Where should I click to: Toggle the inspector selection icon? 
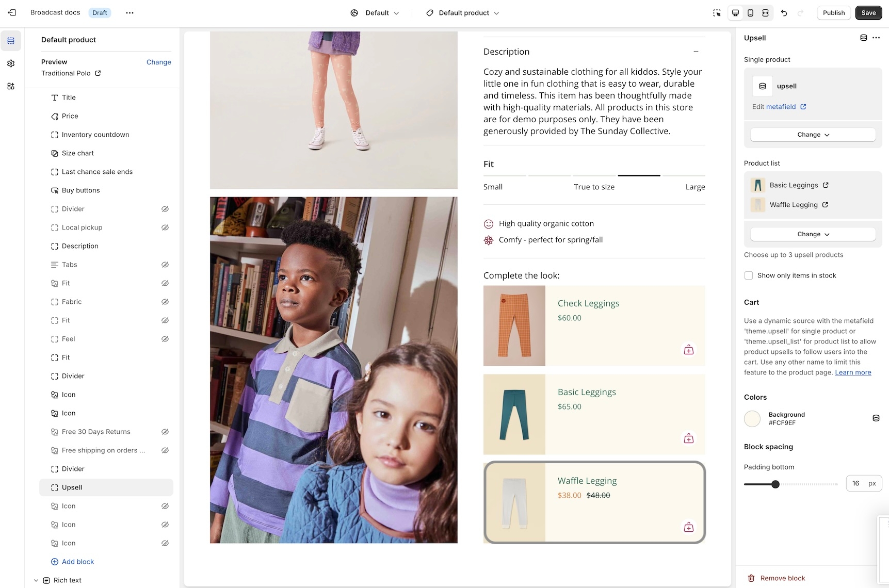[x=717, y=13]
